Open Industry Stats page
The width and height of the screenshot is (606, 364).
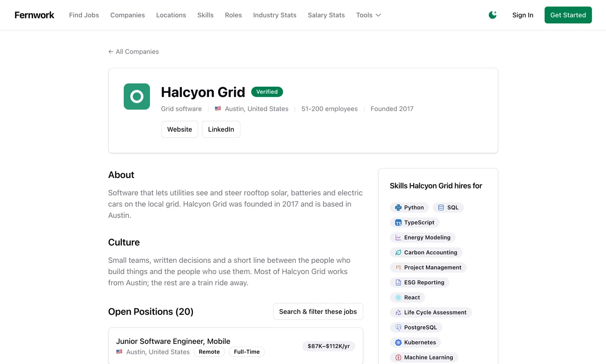pyautogui.click(x=275, y=15)
